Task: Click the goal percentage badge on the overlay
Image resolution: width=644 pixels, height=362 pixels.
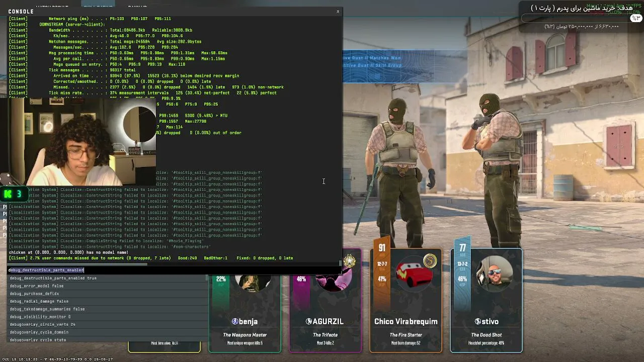Action: point(635,18)
